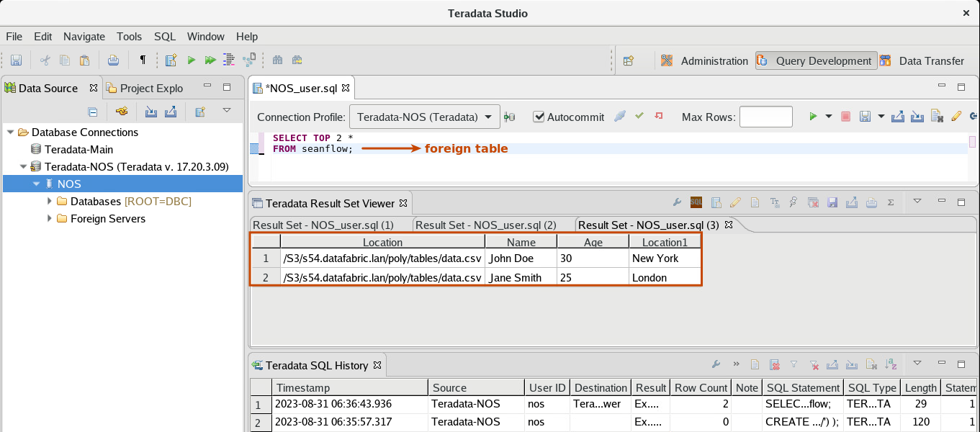Click the Link with Editor icon in Data Source panel
Image resolution: width=980 pixels, height=432 pixels.
pyautogui.click(x=122, y=112)
